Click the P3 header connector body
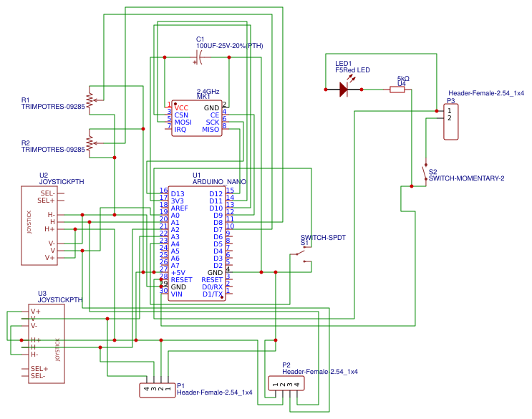The height and width of the screenshot is (419, 532). tap(451, 122)
